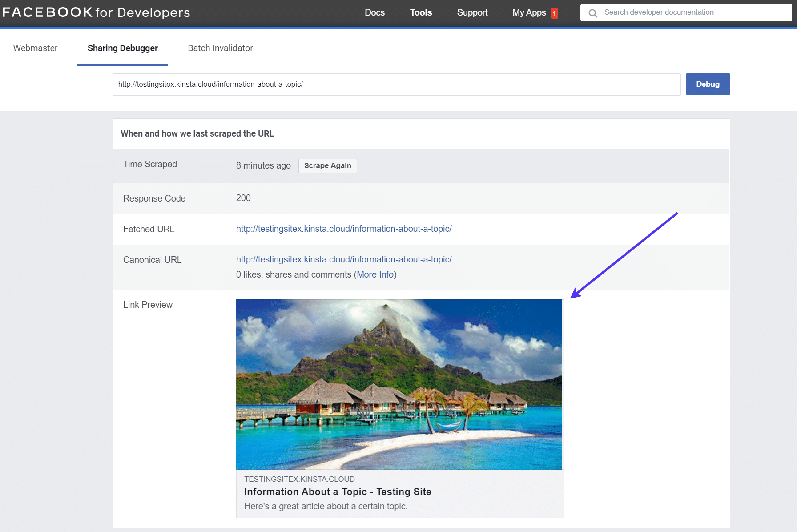Click the TESTINGSITEX.KINSTA.CLOUD domain label

pos(299,479)
